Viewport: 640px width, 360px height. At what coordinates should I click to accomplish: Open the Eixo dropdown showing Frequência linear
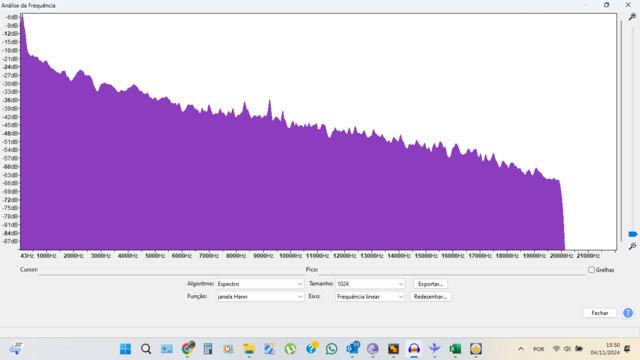pyautogui.click(x=370, y=297)
